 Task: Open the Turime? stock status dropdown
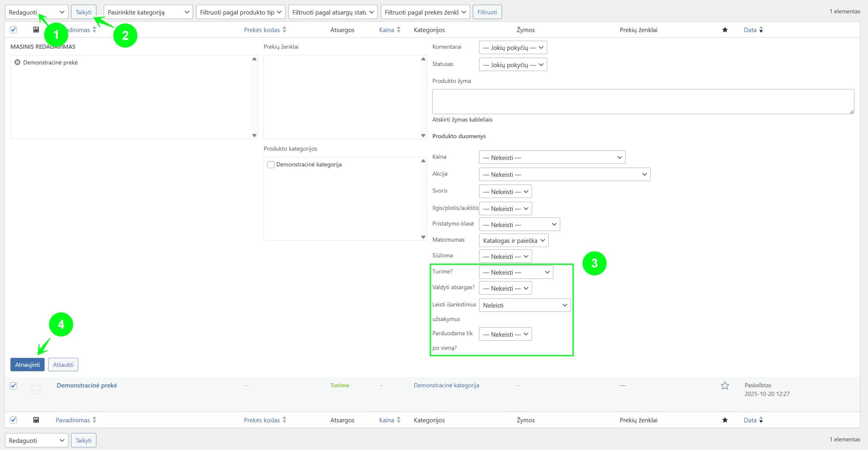[x=516, y=272]
